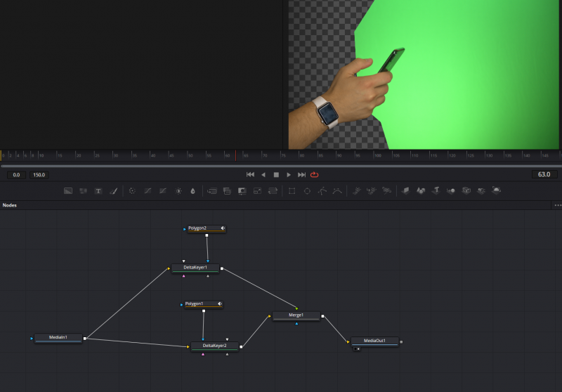Select the DeltaKeyer1 node
The width and height of the screenshot is (562, 392).
(x=195, y=268)
